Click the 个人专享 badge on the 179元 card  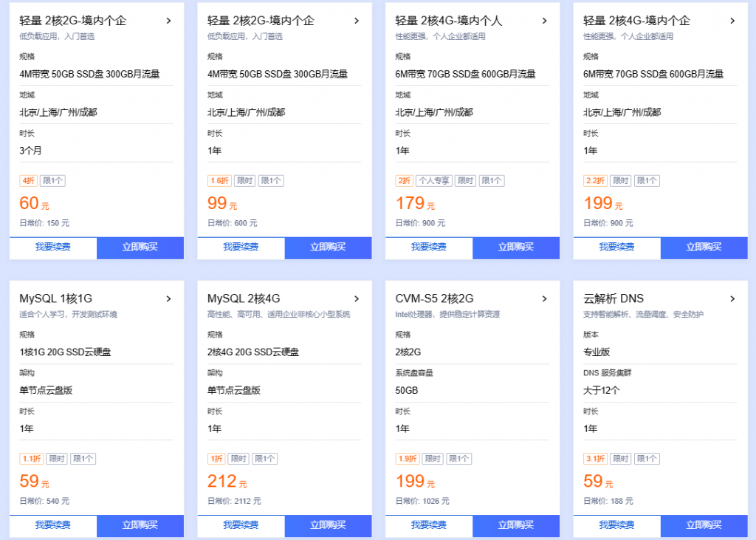click(433, 180)
